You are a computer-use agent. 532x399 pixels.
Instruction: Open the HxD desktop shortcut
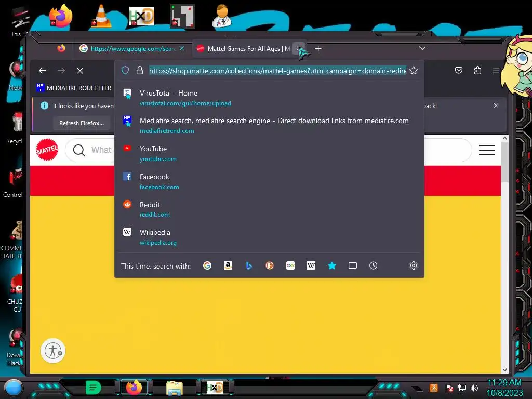click(x=141, y=16)
